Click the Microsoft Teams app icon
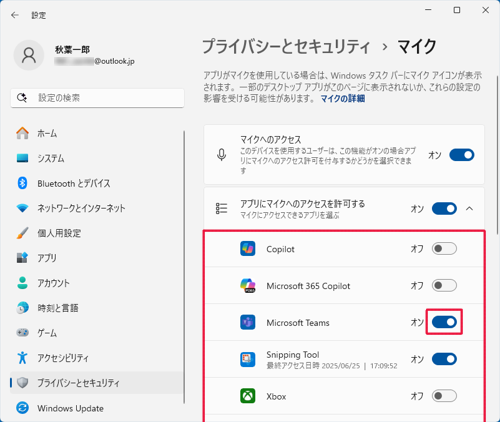 [x=248, y=322]
